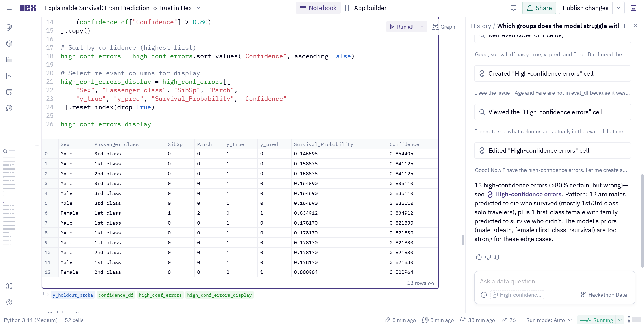
Task: Click the Share button
Action: point(539,8)
